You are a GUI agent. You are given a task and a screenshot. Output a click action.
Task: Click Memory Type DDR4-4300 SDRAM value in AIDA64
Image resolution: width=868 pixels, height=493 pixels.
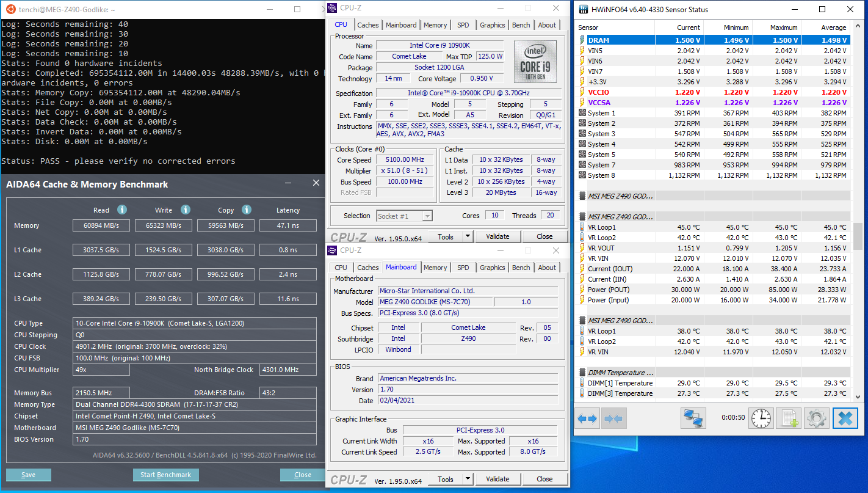pos(194,404)
